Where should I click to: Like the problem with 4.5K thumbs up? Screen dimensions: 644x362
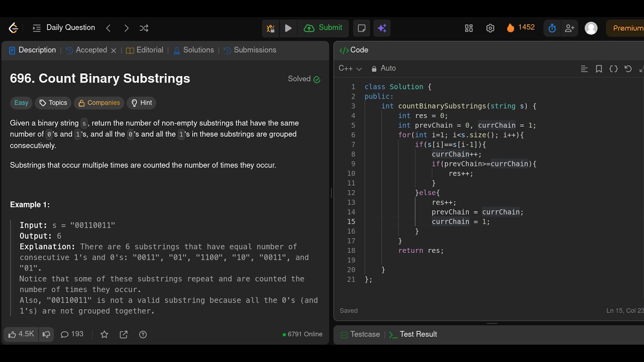[x=21, y=334]
